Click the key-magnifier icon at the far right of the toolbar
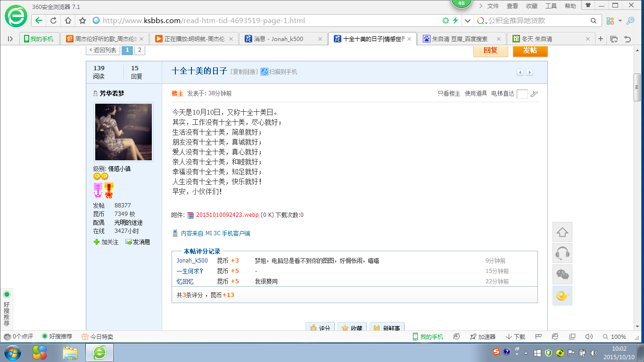 pos(630,21)
